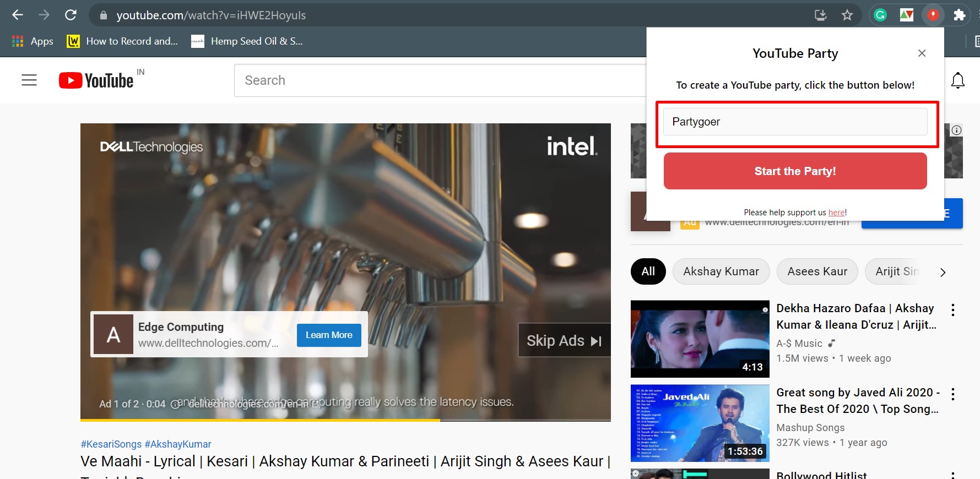Viewport: 980px width, 479px height.
Task: Go back using the browser back arrow
Action: click(18, 15)
